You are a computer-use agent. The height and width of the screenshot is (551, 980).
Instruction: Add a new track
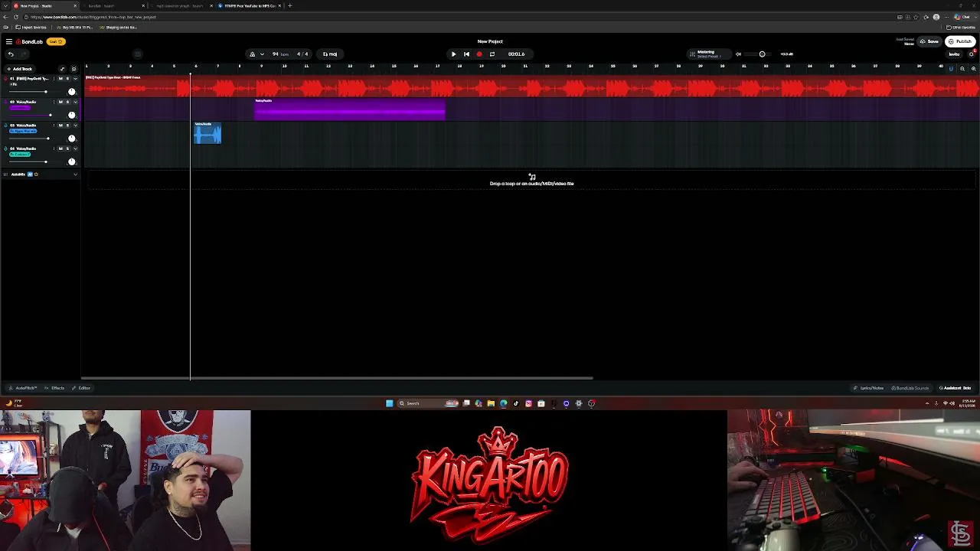point(19,69)
